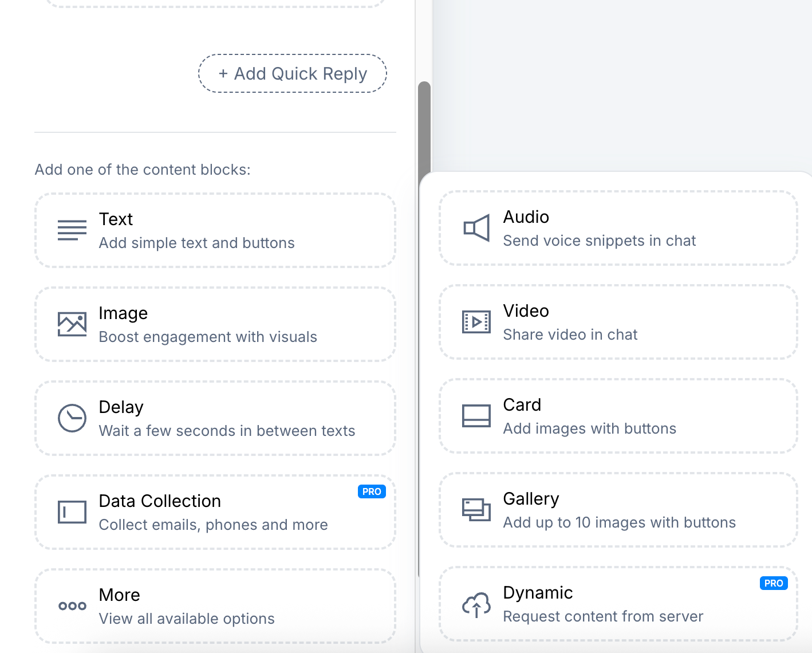Choose the Delay content block label
Image resolution: width=812 pixels, height=653 pixels.
point(121,407)
